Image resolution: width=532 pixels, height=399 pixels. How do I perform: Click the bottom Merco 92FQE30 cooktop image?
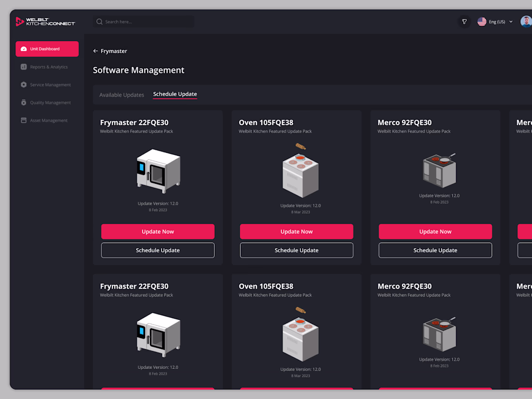click(x=439, y=334)
